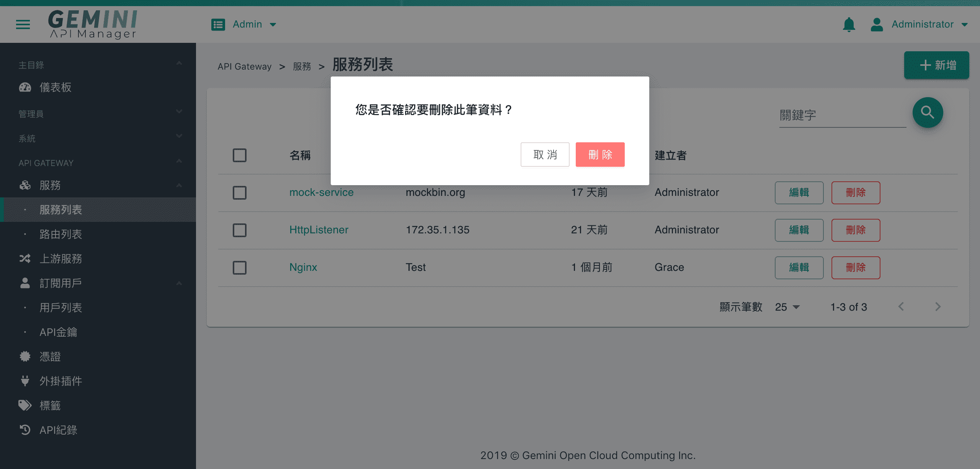This screenshot has width=980, height=469.
Task: Click the magnifier search button
Action: coord(928,112)
